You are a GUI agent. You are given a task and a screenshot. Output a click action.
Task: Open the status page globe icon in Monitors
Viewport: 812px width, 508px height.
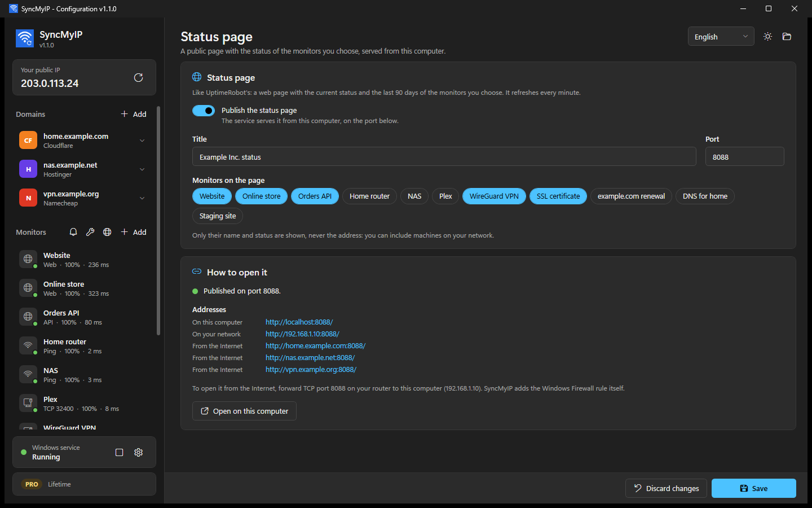tap(107, 232)
